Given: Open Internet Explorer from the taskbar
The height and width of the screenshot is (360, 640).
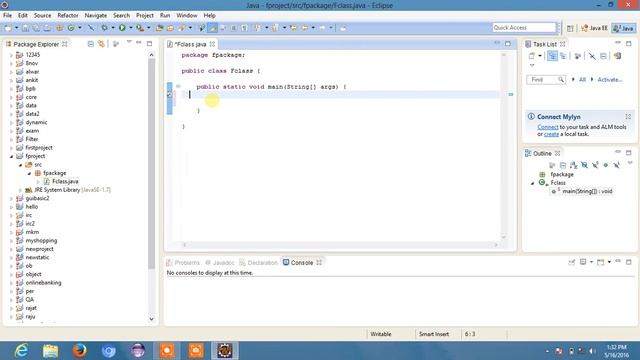Looking at the screenshot, I should point(21,351).
